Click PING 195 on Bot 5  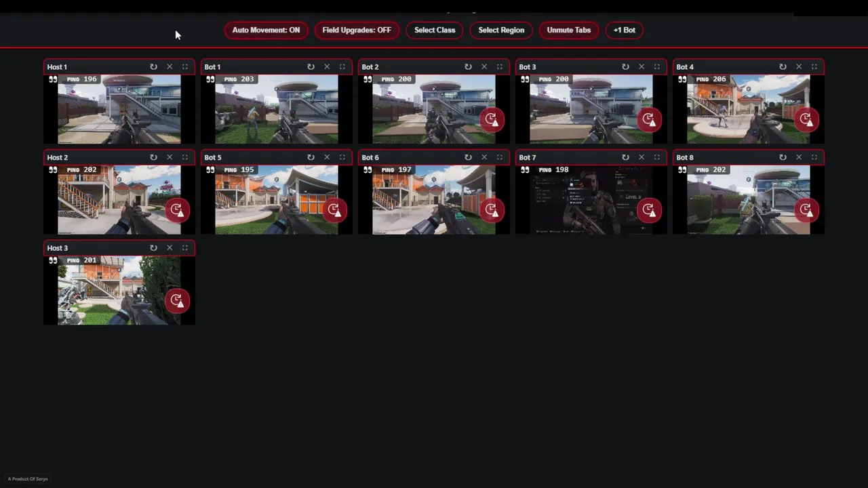coord(239,170)
